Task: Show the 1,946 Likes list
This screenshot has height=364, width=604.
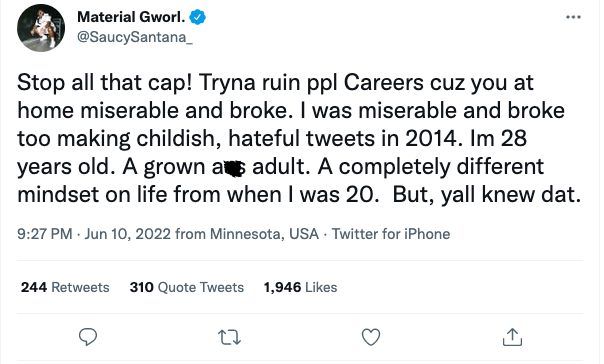Action: point(300,287)
